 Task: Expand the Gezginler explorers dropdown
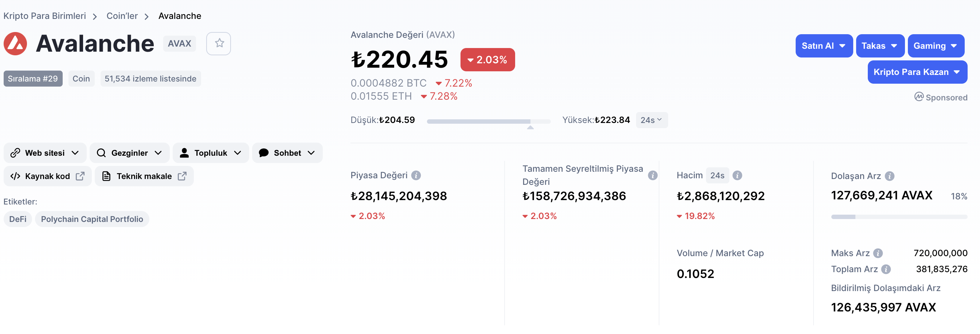pyautogui.click(x=129, y=153)
